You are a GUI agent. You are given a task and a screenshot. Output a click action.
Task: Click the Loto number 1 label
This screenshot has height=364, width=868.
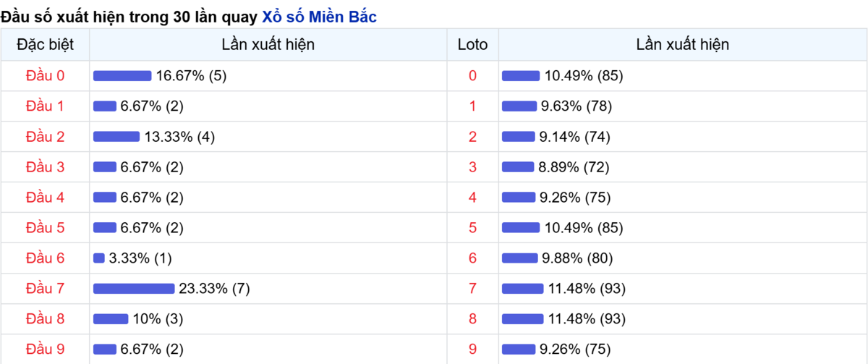click(473, 106)
